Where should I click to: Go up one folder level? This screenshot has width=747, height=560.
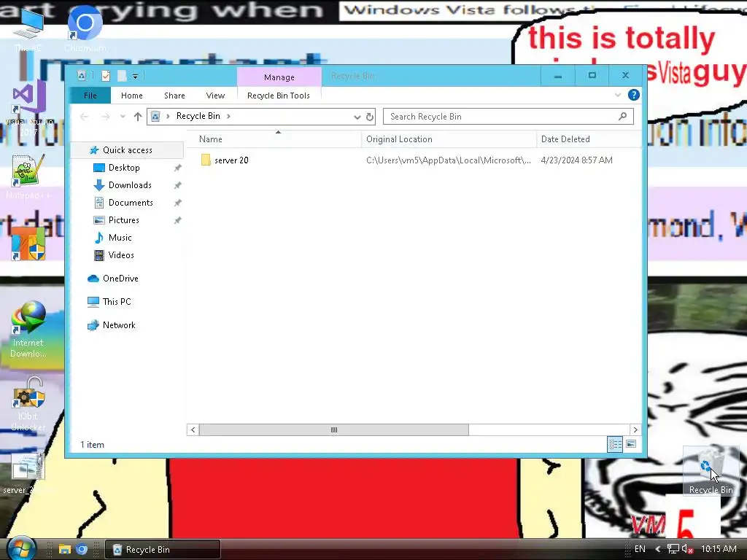pyautogui.click(x=138, y=117)
